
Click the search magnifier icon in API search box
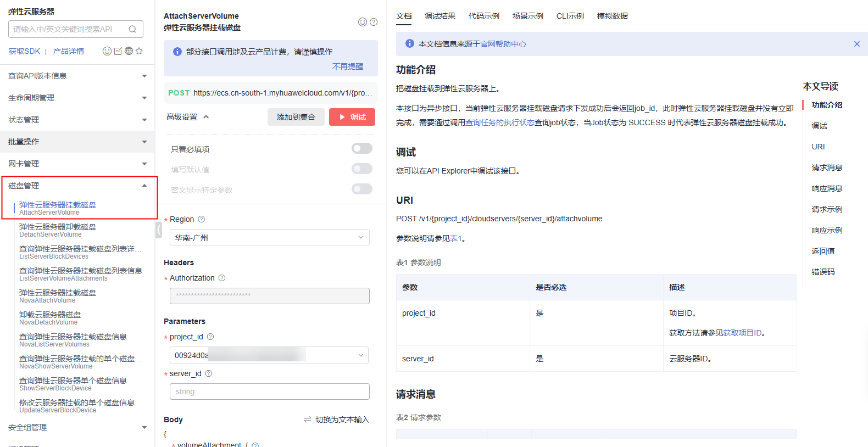point(132,29)
